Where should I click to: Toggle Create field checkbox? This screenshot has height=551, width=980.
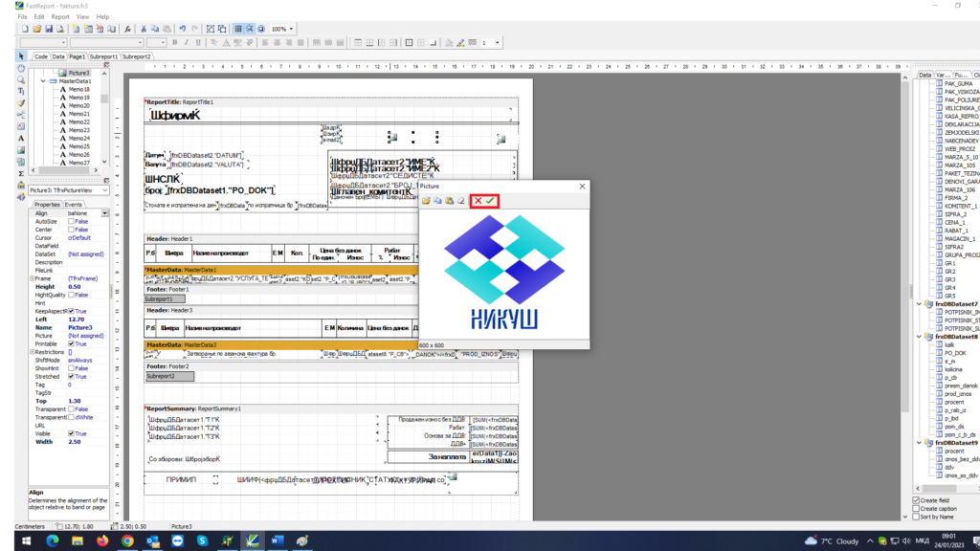coord(916,500)
